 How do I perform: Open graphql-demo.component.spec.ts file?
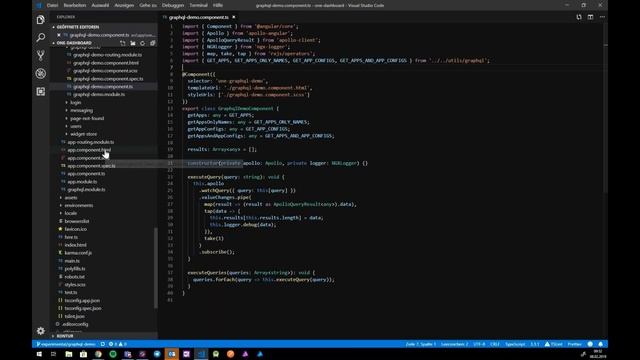coord(108,79)
